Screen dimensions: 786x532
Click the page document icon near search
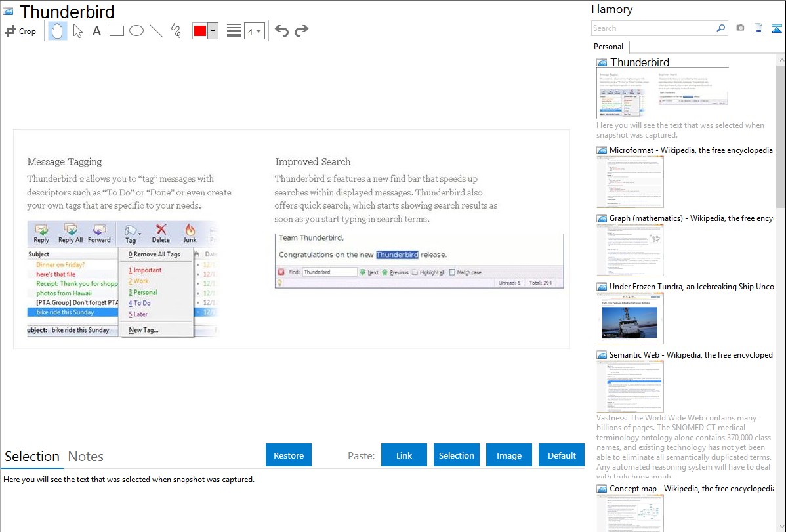pyautogui.click(x=758, y=28)
